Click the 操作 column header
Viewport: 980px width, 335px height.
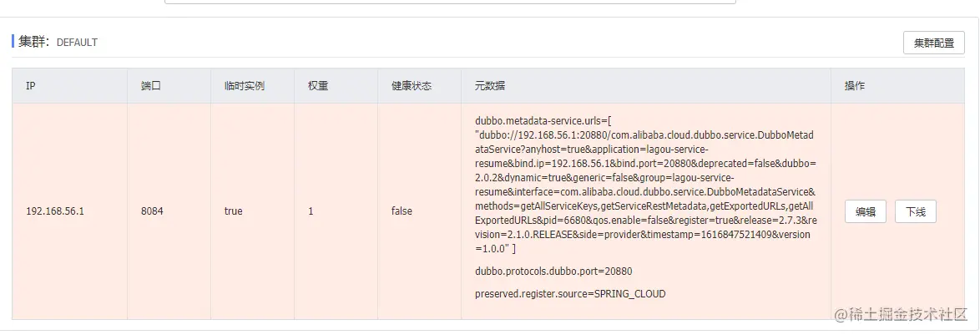pyautogui.click(x=854, y=86)
